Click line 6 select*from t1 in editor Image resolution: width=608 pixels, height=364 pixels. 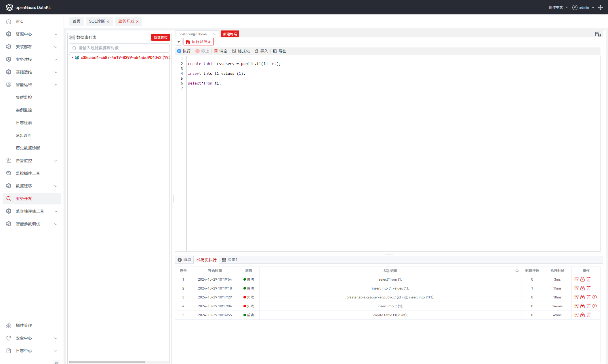click(x=204, y=83)
